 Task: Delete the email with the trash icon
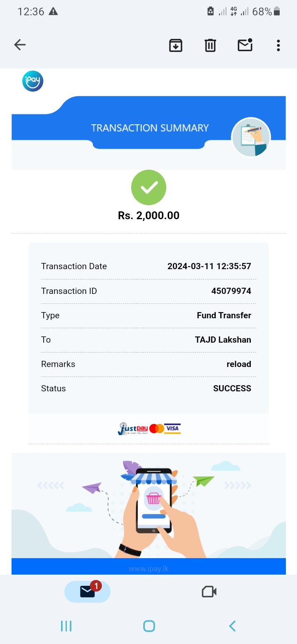point(210,45)
